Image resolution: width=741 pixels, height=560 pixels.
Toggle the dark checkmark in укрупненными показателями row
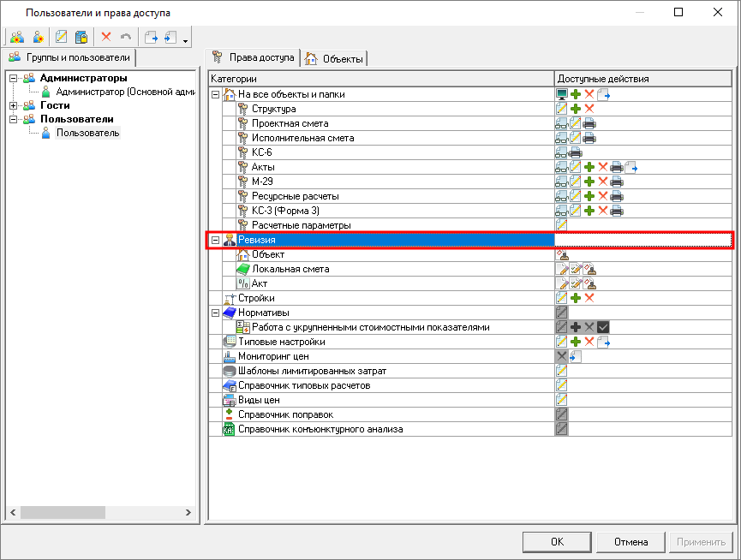point(603,327)
